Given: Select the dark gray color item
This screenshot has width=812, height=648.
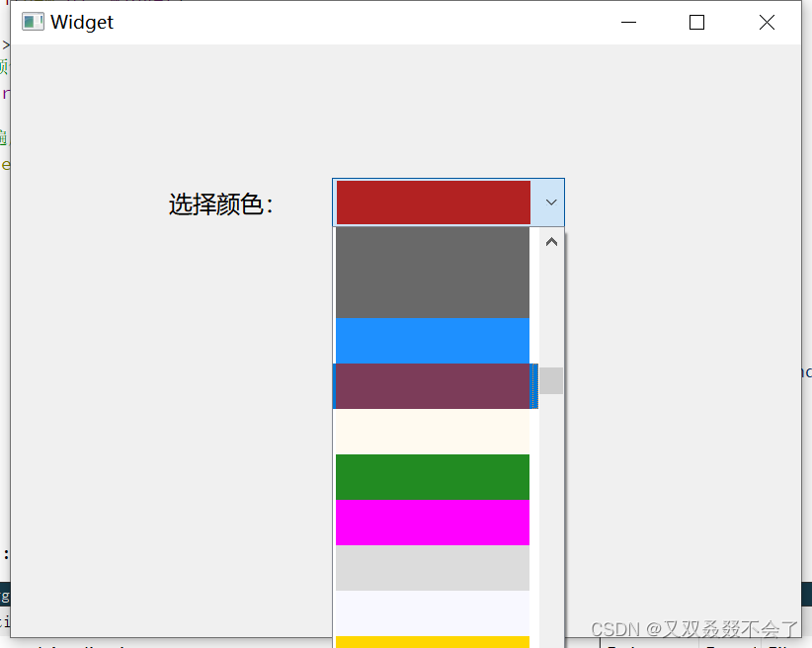Looking at the screenshot, I should tap(433, 273).
